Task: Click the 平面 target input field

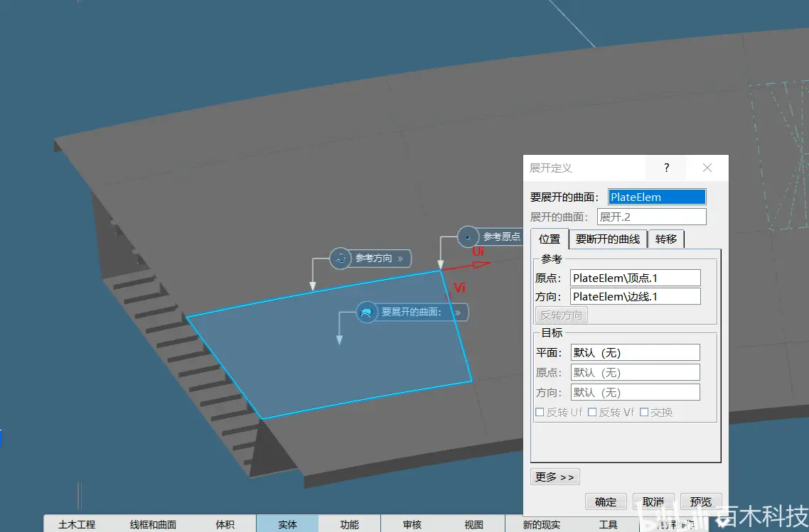Action: point(635,352)
